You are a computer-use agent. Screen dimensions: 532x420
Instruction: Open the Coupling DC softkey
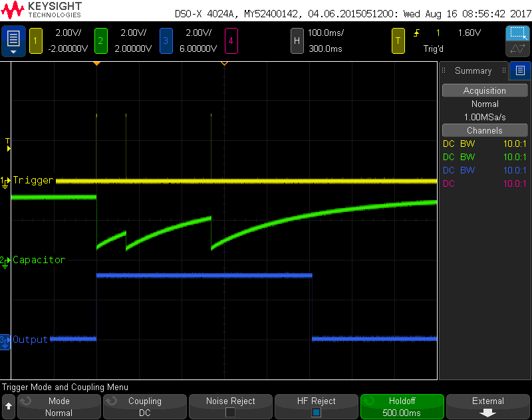point(145,407)
